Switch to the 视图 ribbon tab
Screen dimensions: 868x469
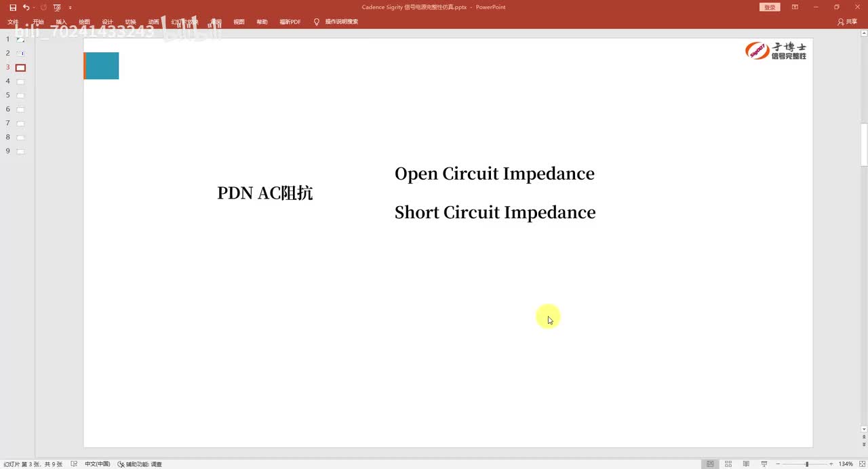tap(239, 22)
